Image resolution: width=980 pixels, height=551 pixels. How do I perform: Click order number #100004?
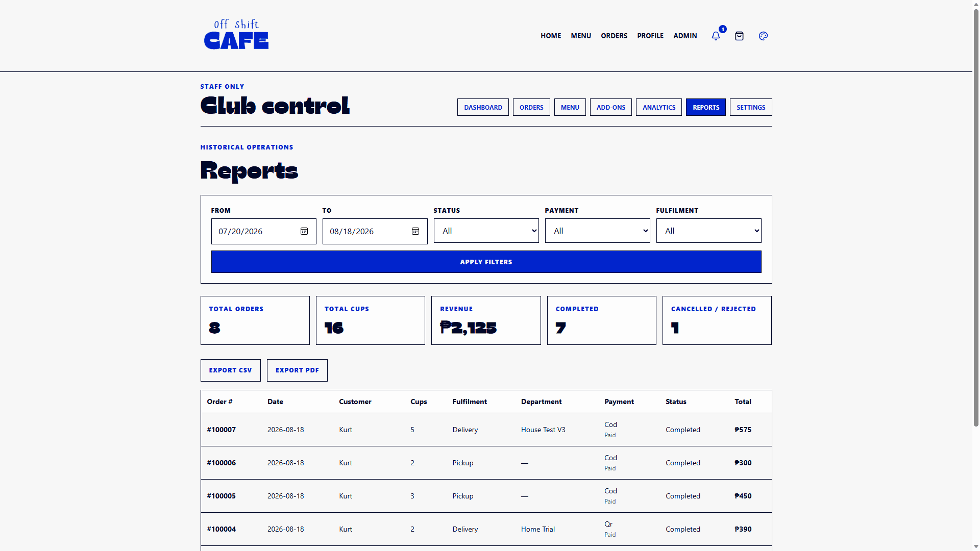coord(222,529)
